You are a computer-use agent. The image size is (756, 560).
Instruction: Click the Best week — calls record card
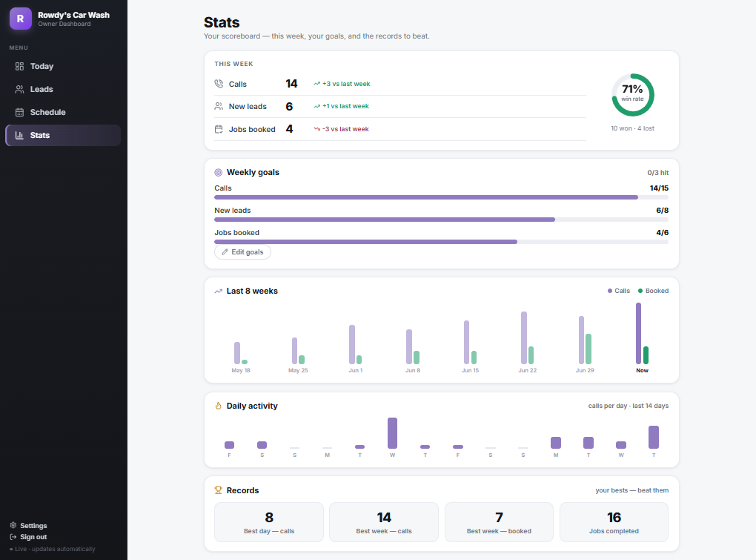tap(384, 522)
